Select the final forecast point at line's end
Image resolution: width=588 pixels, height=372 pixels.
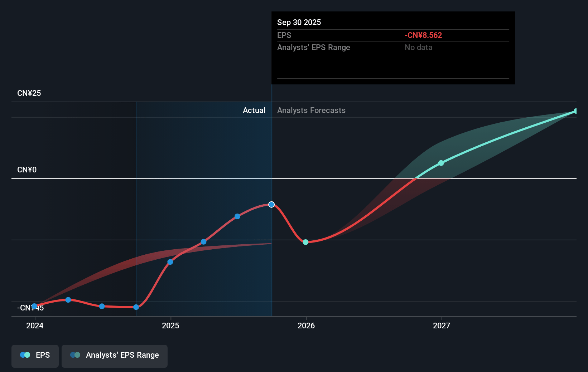coord(575,111)
